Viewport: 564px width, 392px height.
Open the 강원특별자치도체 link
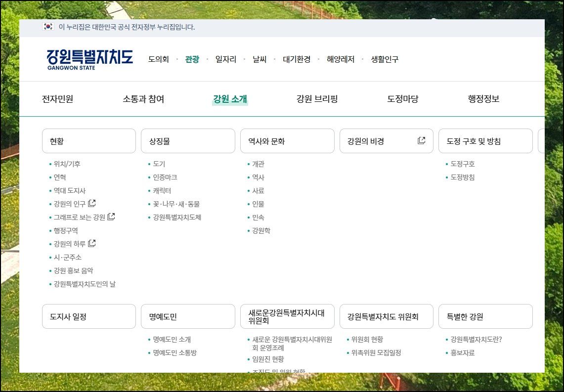coord(177,217)
